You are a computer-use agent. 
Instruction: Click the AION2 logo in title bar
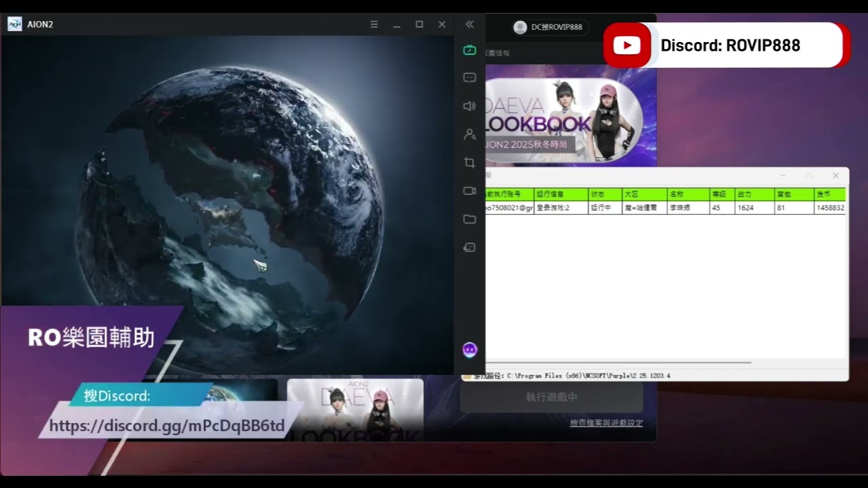(x=14, y=24)
